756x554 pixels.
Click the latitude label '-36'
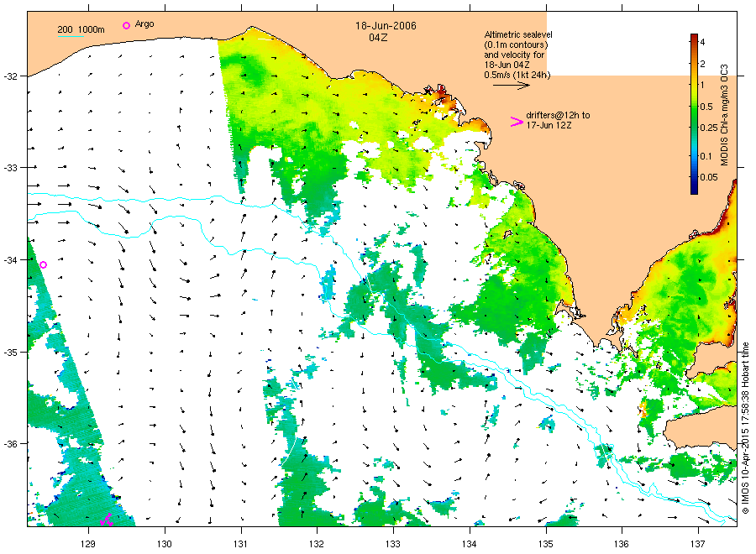click(11, 444)
